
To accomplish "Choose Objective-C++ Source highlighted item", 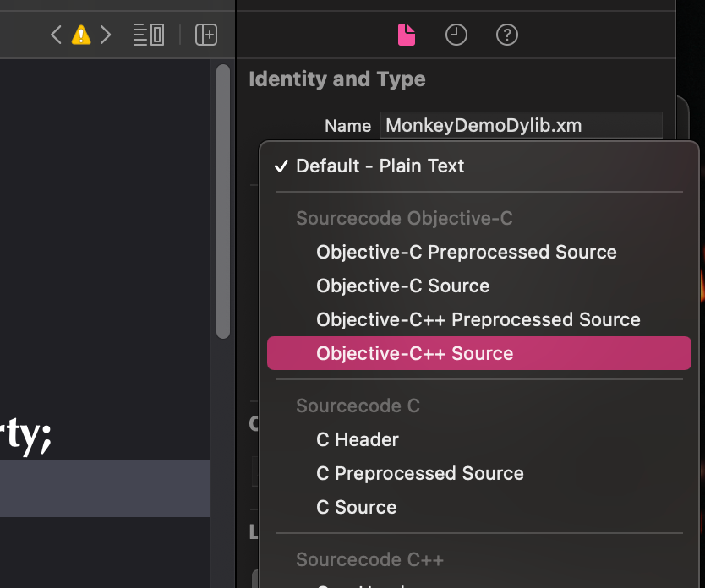I will [478, 353].
